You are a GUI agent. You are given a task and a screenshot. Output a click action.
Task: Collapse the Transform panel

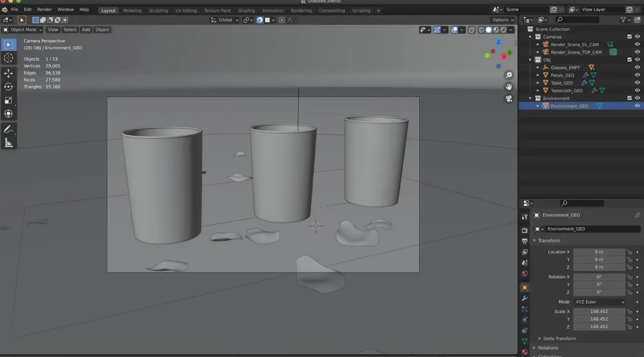click(548, 241)
